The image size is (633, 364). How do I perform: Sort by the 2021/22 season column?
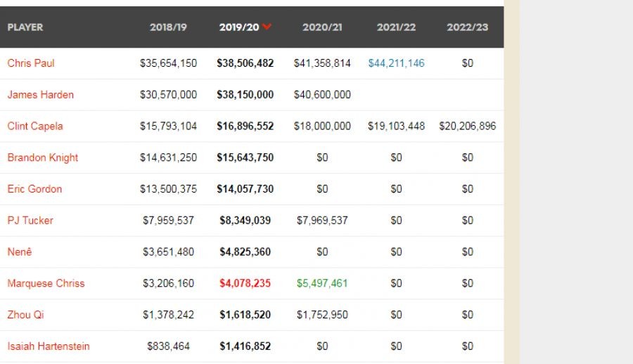(x=396, y=27)
